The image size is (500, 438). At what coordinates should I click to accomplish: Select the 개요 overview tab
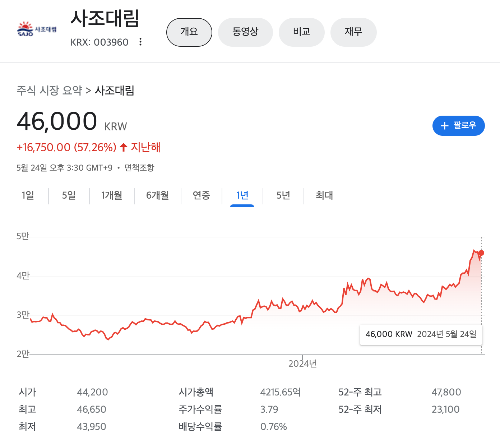tap(189, 32)
